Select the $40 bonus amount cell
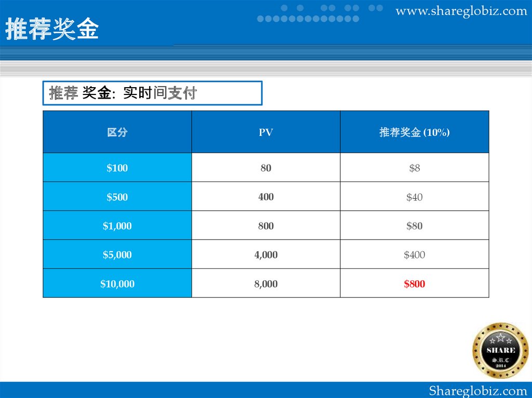The height and width of the screenshot is (398, 532). (x=414, y=197)
